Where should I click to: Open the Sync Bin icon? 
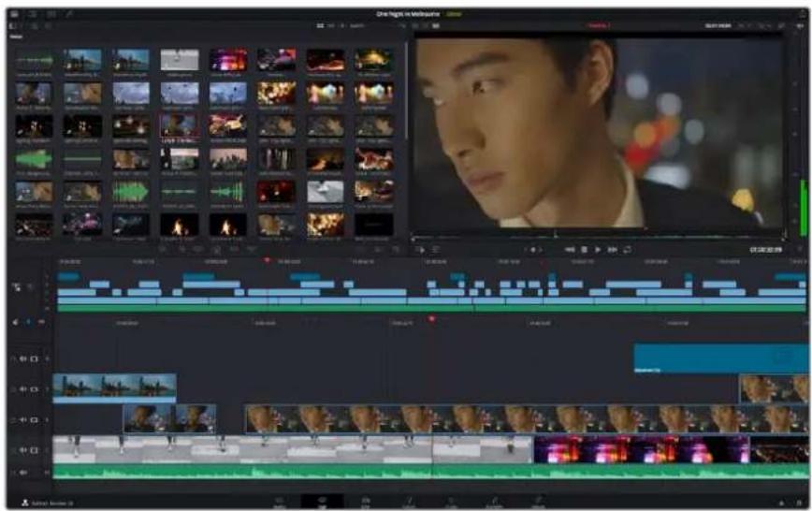click(32, 14)
